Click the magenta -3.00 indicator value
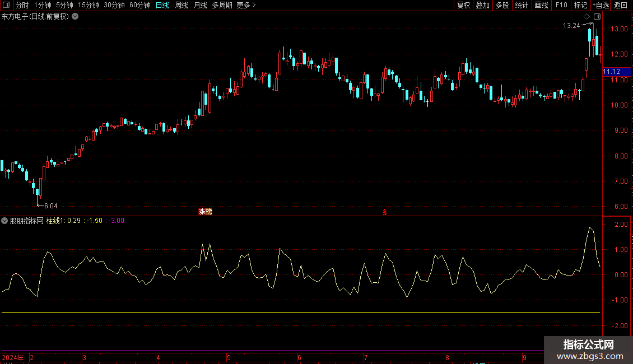633x364 pixels. pyautogui.click(x=117, y=221)
